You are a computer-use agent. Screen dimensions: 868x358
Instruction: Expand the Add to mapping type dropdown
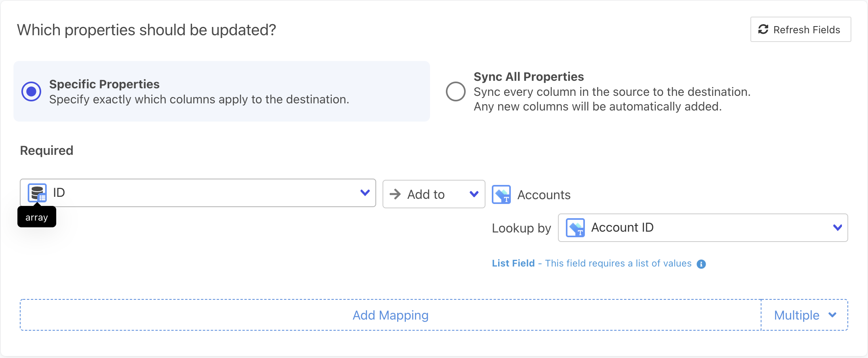pos(434,194)
